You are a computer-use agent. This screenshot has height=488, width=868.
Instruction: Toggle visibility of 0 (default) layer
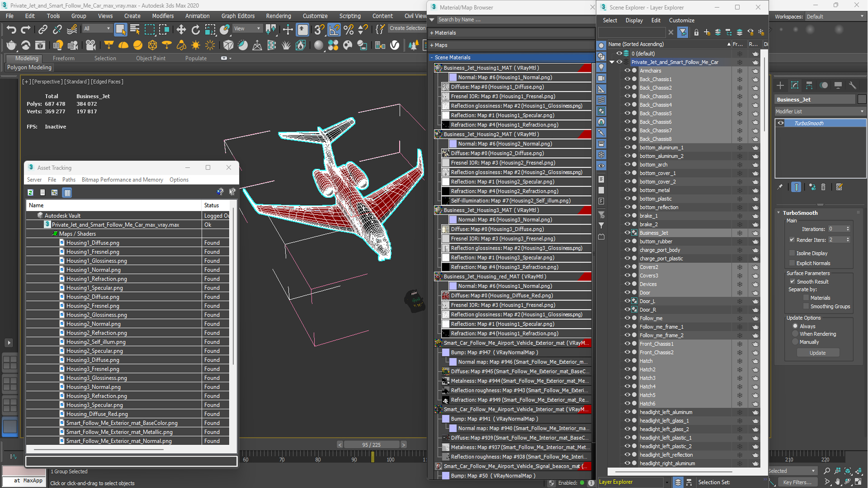[619, 53]
